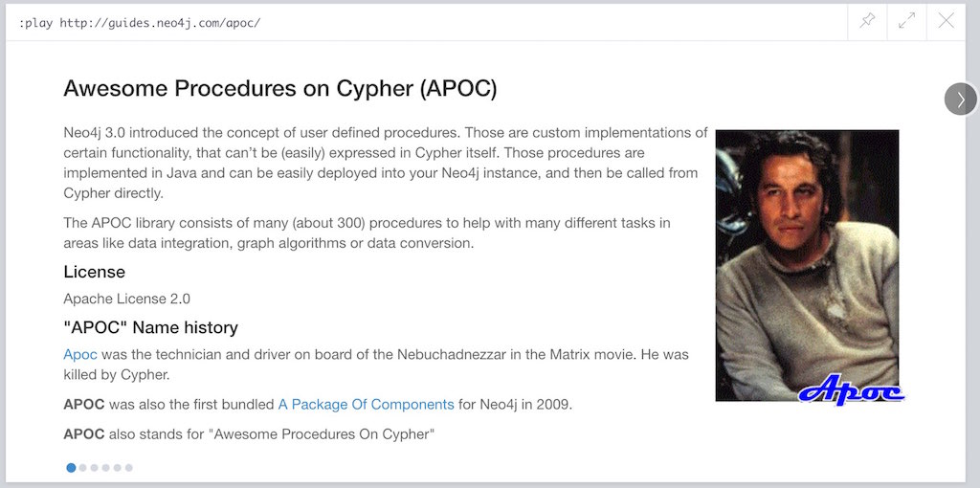Click the Awesome Procedures on Cypher heading
980x488 pixels.
(280, 89)
